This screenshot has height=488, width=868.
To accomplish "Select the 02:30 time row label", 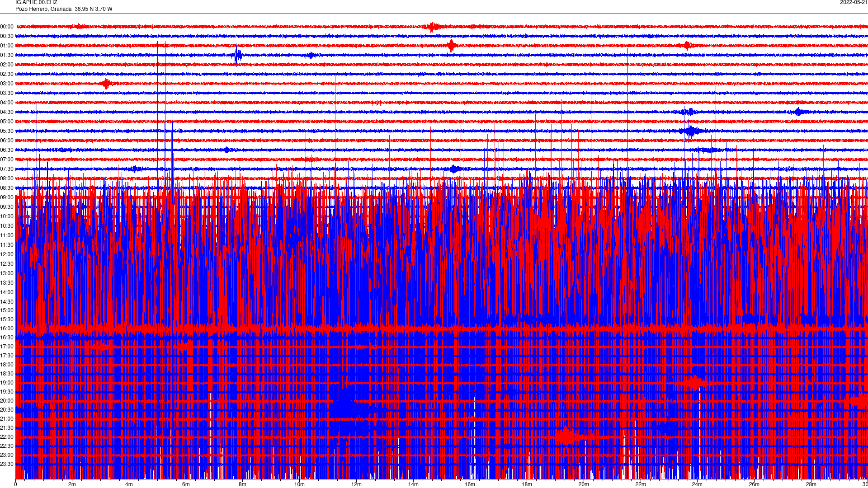I will pyautogui.click(x=7, y=74).
